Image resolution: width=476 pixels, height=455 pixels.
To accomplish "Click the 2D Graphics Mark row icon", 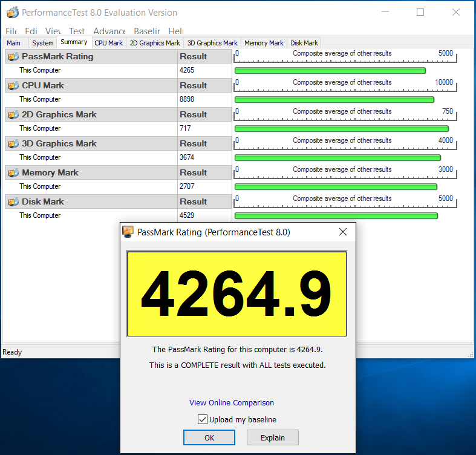I will [x=13, y=114].
